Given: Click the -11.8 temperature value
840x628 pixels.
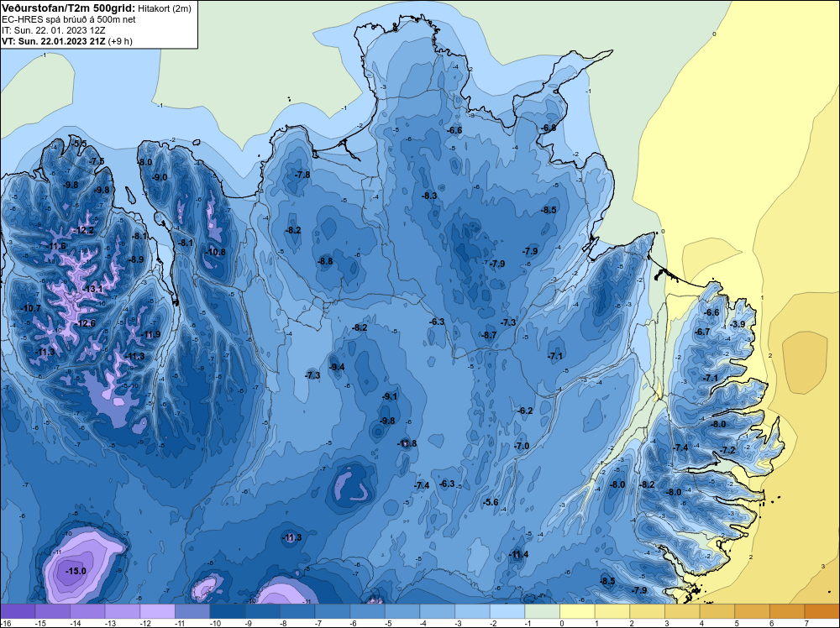Looking at the screenshot, I should (407, 443).
